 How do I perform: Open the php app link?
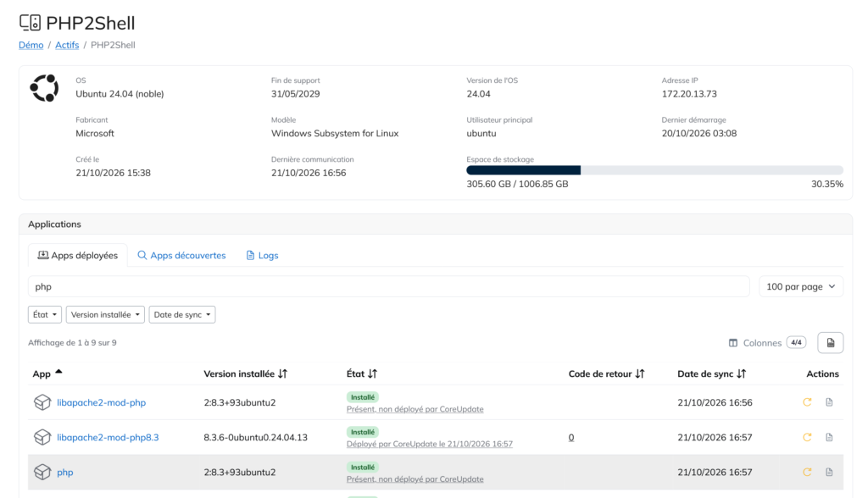point(64,473)
